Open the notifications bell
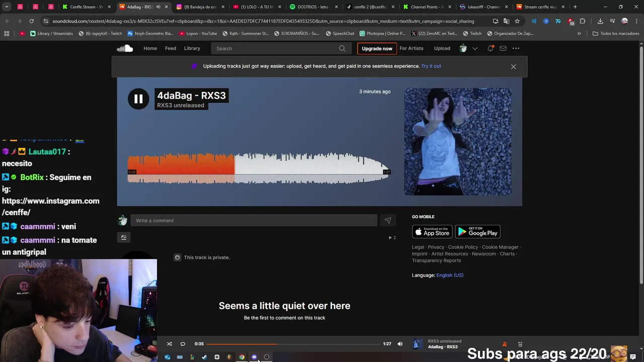 (x=491, y=48)
